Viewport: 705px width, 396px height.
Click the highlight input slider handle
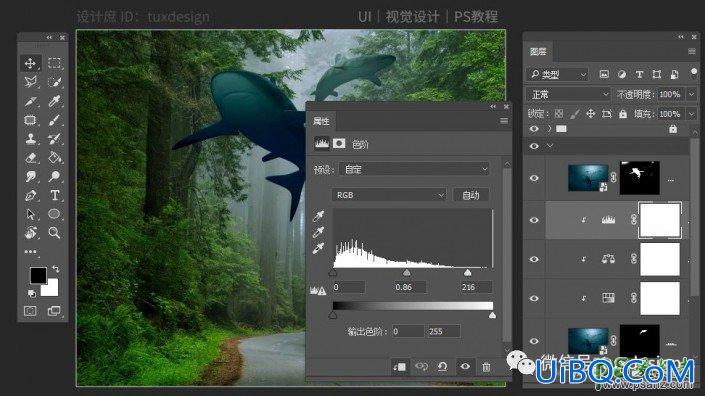pyautogui.click(x=468, y=273)
